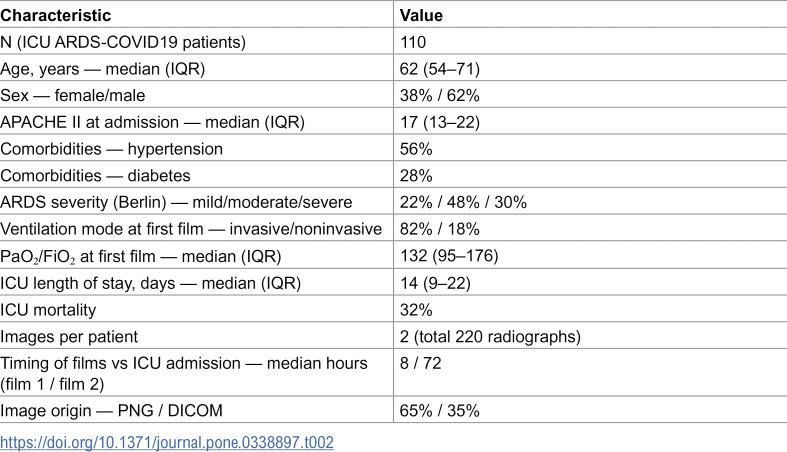Select the Image origin PNG / DICOM row
787x452 pixels.
click(x=394, y=410)
